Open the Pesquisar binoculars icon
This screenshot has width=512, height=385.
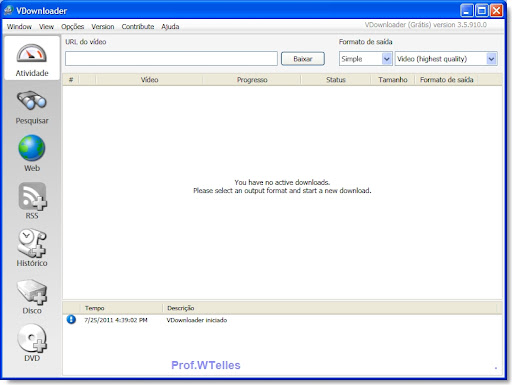(32, 101)
